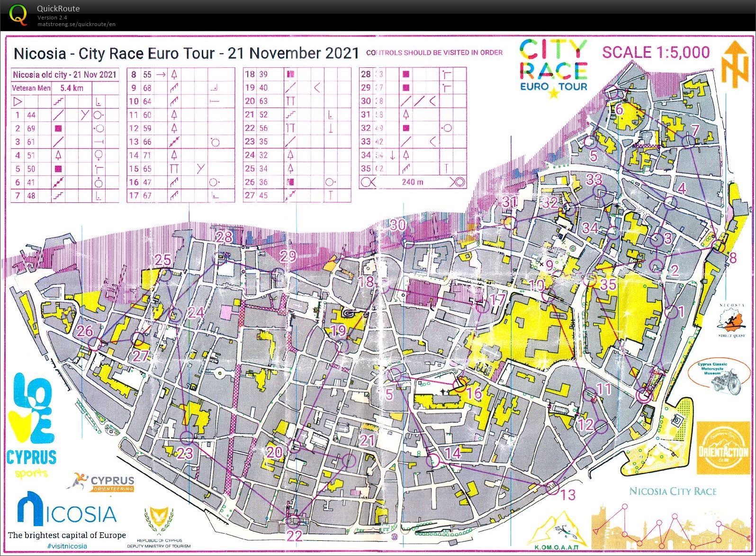The width and height of the screenshot is (756, 556).
Task: Click control number 22 on the map
Action: tap(295, 536)
